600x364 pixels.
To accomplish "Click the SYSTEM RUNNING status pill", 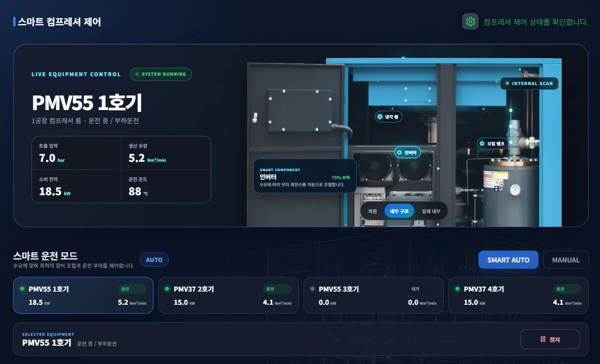I will click(x=161, y=74).
